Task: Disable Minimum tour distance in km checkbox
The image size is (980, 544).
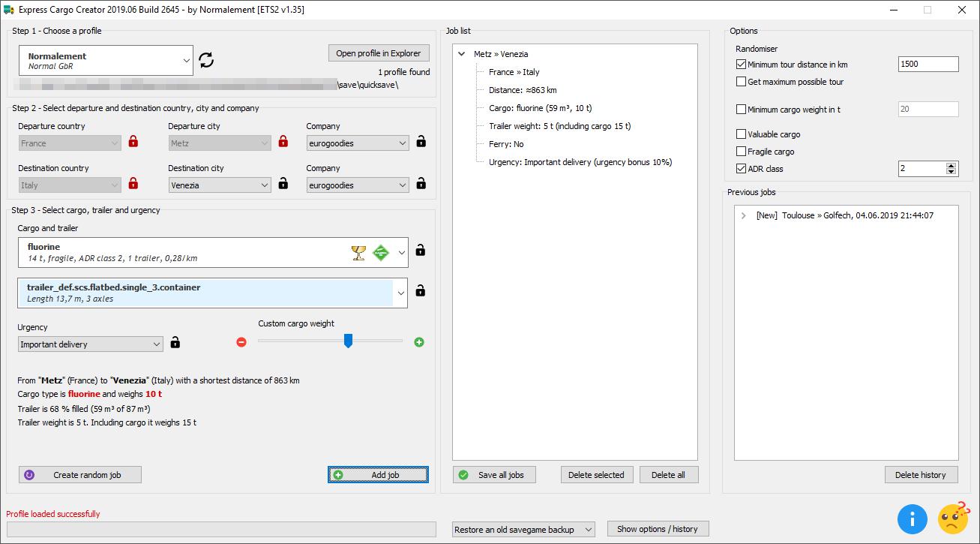Action: [742, 65]
